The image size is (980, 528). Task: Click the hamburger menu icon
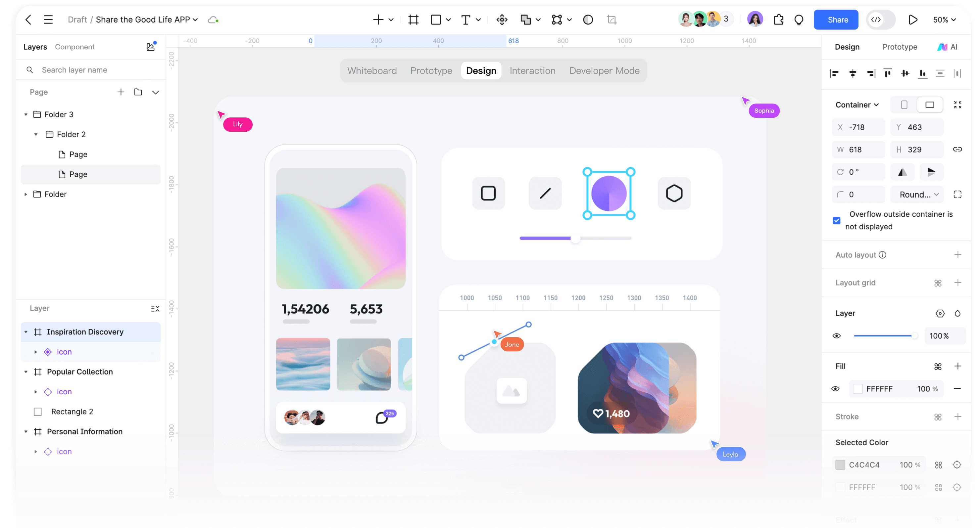[x=48, y=20]
